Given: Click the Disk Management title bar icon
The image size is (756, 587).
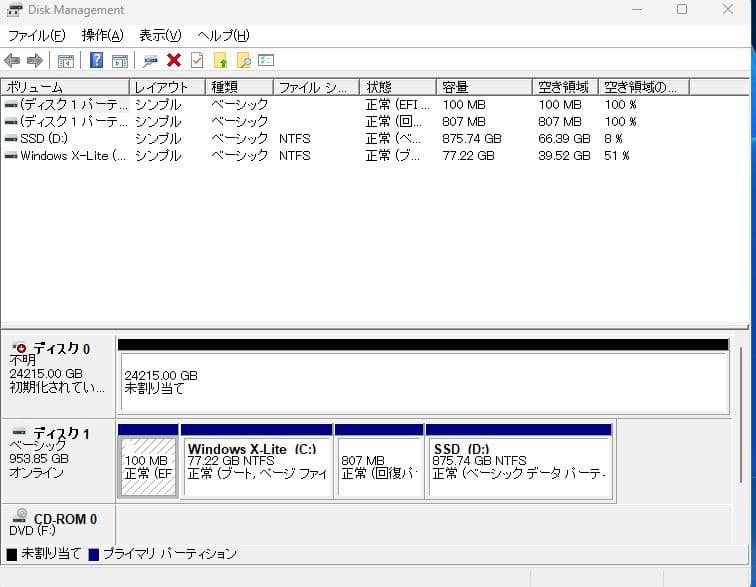Looking at the screenshot, I should coord(15,10).
